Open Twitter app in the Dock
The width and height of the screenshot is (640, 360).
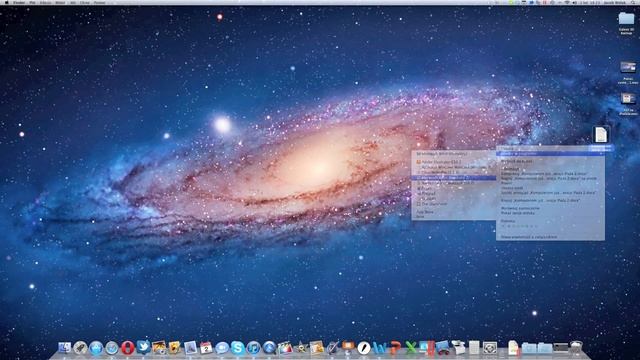click(x=143, y=347)
